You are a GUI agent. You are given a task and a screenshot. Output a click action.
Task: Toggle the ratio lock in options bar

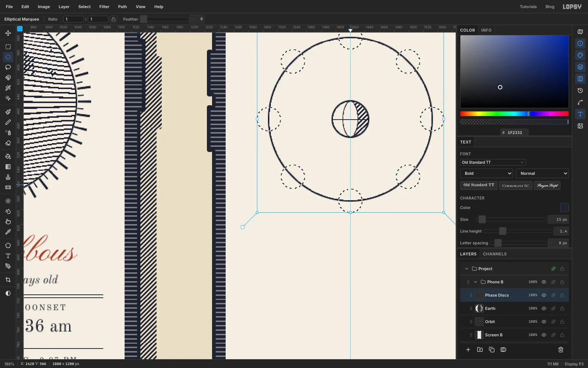click(x=114, y=19)
